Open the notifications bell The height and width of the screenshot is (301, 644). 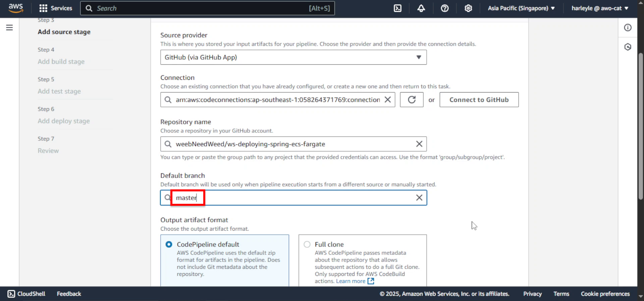pos(421,8)
